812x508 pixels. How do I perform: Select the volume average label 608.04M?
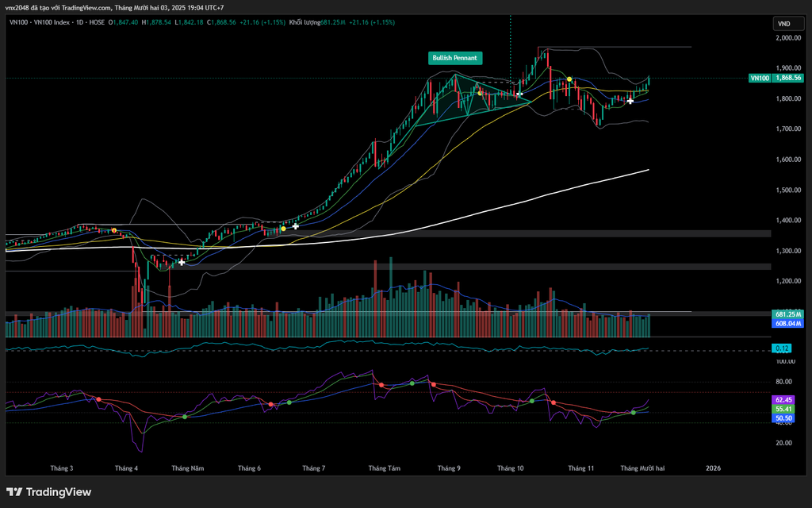click(788, 324)
